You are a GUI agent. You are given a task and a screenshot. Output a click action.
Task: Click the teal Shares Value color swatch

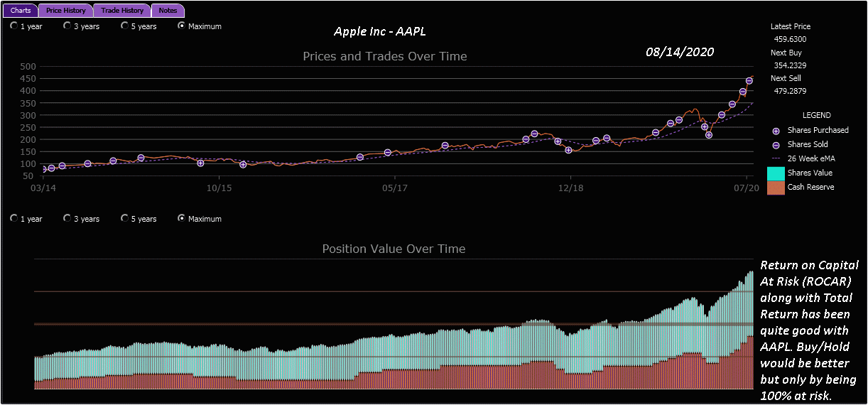[776, 173]
